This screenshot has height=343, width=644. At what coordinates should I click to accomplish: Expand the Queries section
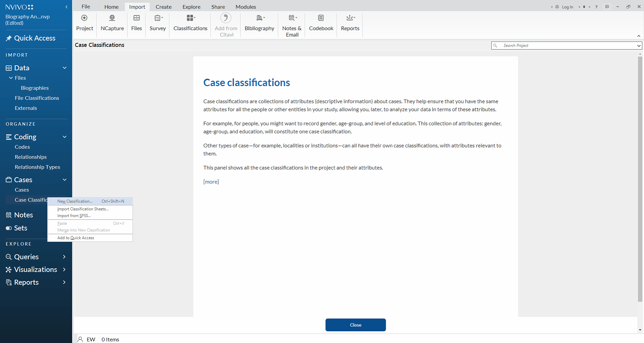pyautogui.click(x=64, y=257)
